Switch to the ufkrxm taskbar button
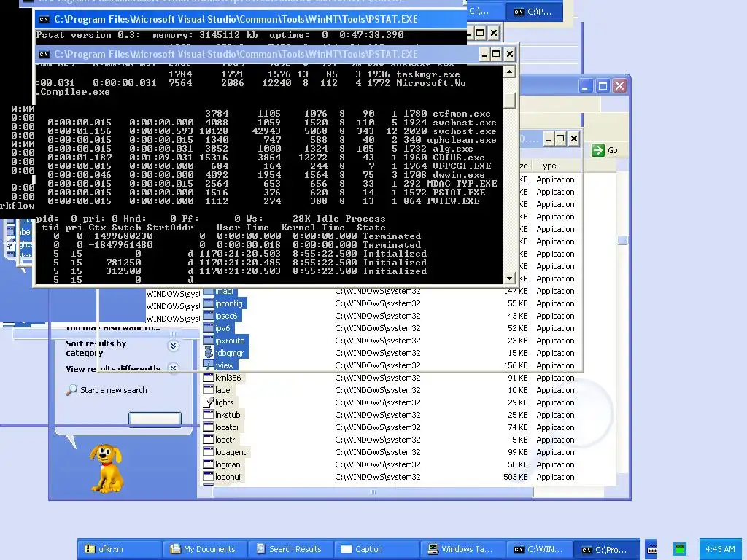 pos(120,549)
